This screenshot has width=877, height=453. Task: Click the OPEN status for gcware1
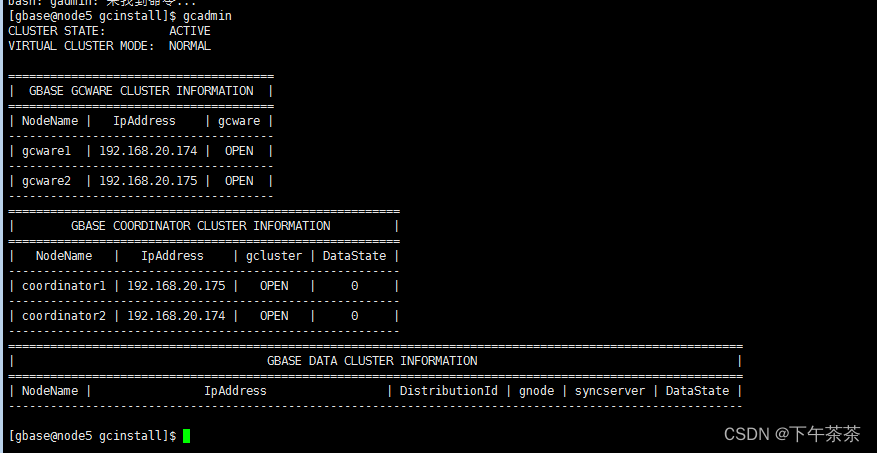[x=239, y=151]
